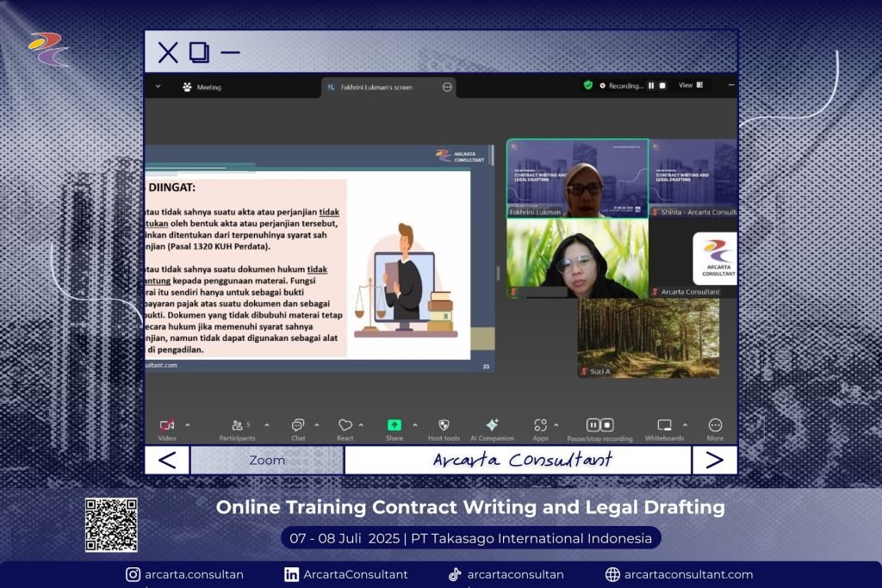882x588 pixels.
Task: Go to previous slide with left arrow
Action: (167, 461)
